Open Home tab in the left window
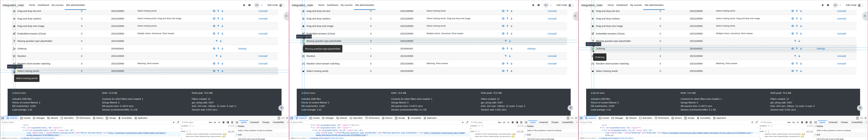 pos(32,5)
